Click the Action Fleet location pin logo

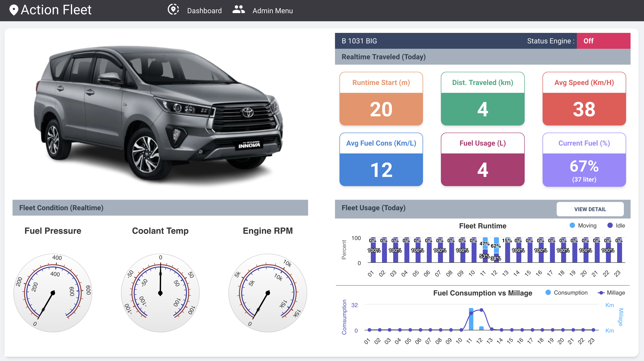tap(14, 10)
